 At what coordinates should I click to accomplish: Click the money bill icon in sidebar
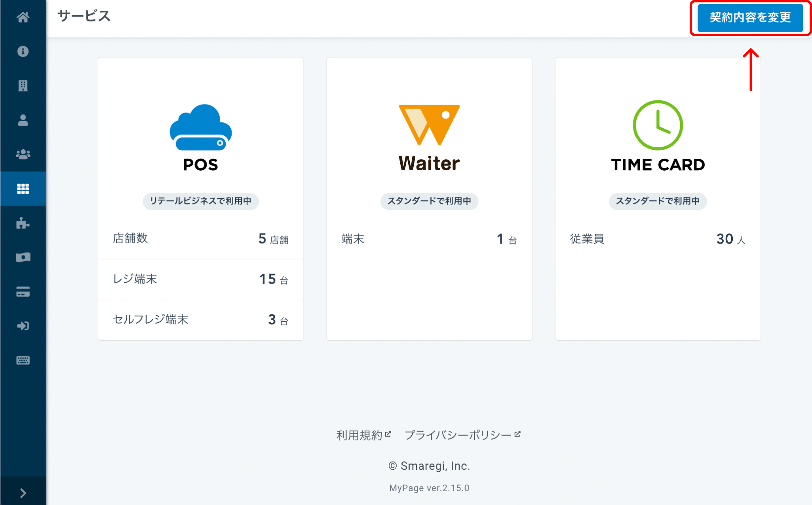(x=23, y=257)
